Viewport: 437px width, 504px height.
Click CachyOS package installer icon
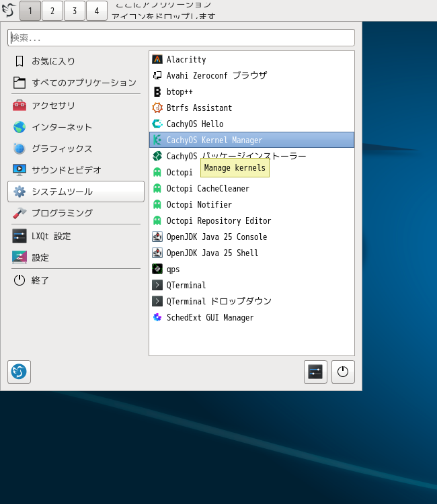157,156
